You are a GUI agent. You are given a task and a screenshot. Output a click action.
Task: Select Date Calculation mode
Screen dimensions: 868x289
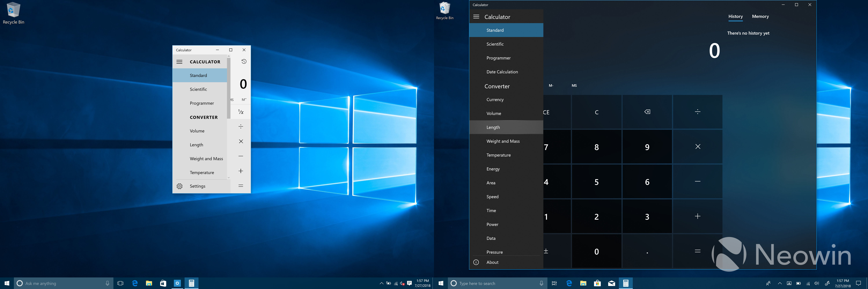click(502, 72)
